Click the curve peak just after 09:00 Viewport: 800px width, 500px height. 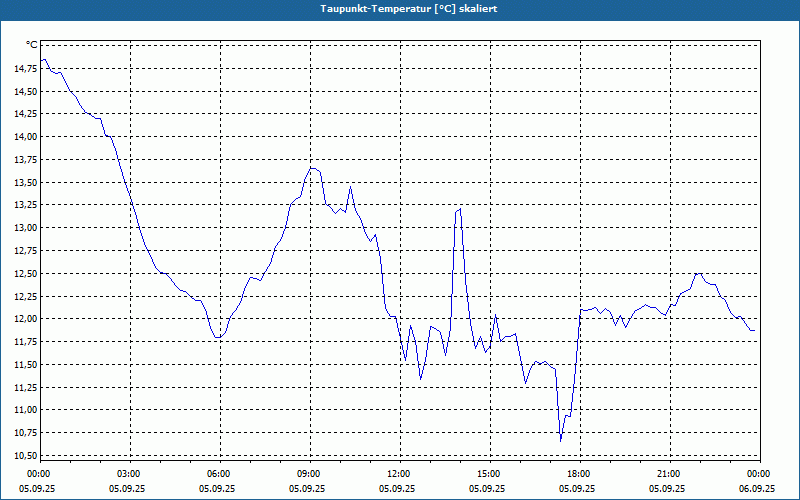(x=313, y=168)
